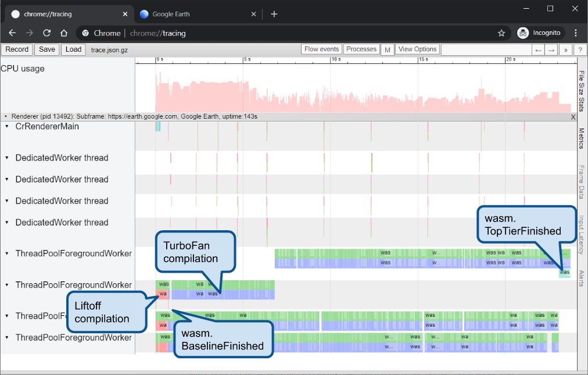
Task: Open the question mark help button
Action: (x=579, y=50)
